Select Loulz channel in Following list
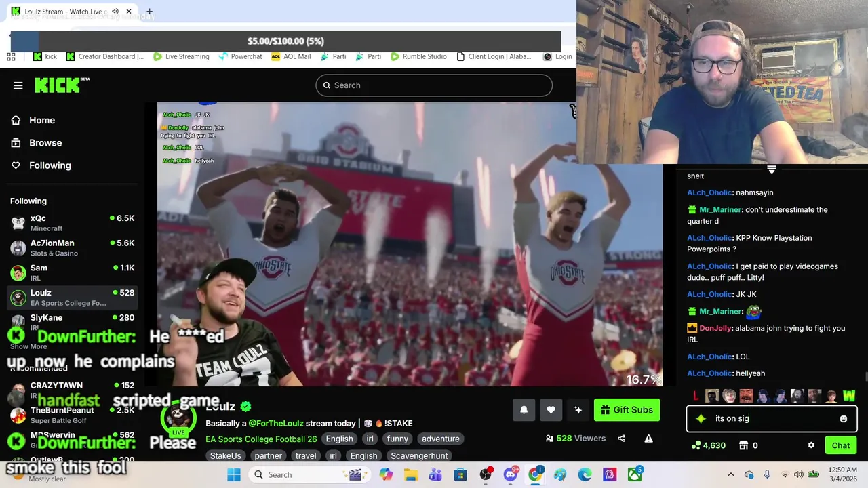Image resolution: width=868 pixels, height=488 pixels. pos(73,298)
